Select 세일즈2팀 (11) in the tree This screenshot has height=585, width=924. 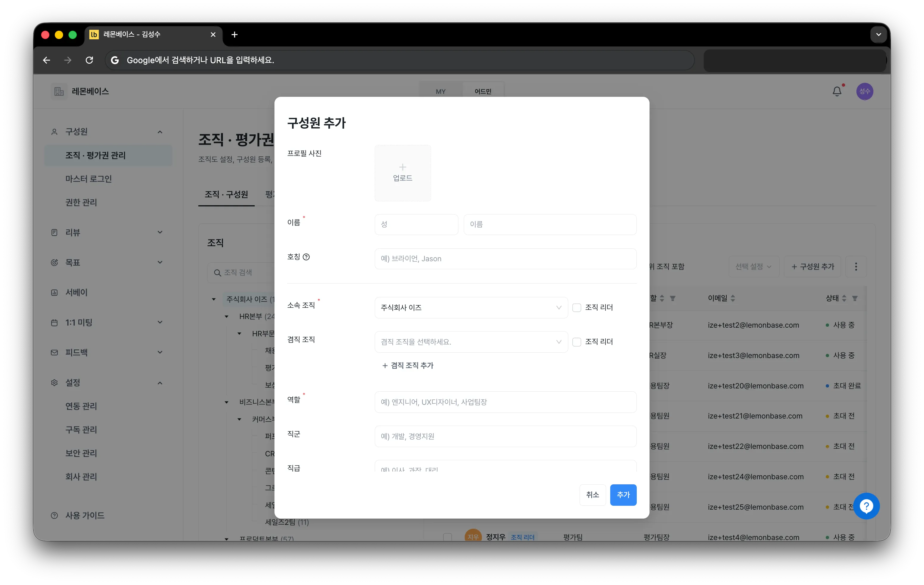tap(287, 522)
